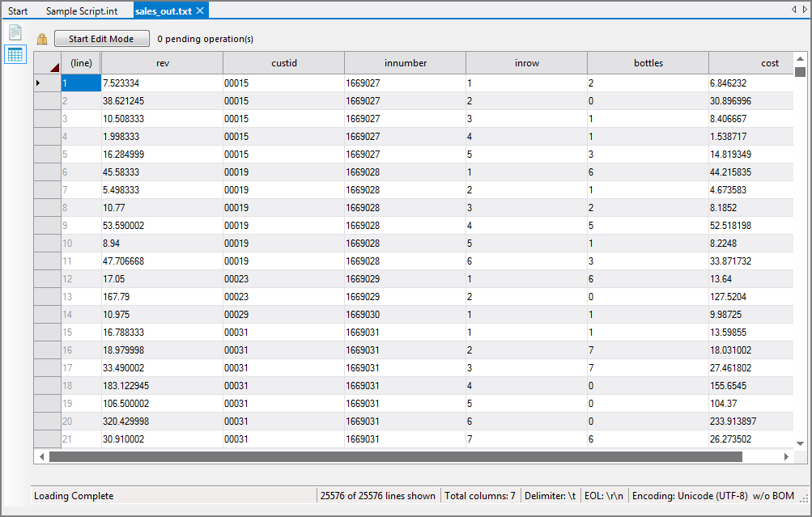Sort by the rev column header
Screen dimensions: 812x517
point(162,62)
